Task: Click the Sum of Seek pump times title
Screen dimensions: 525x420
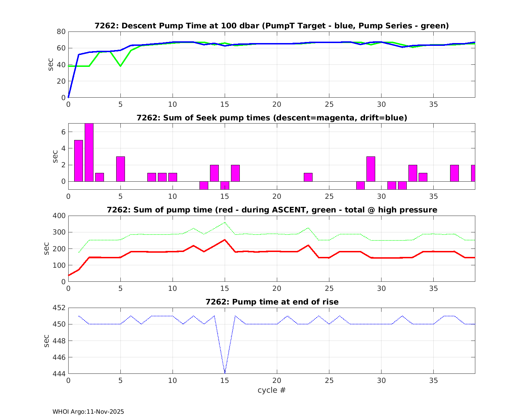Action: click(x=272, y=118)
